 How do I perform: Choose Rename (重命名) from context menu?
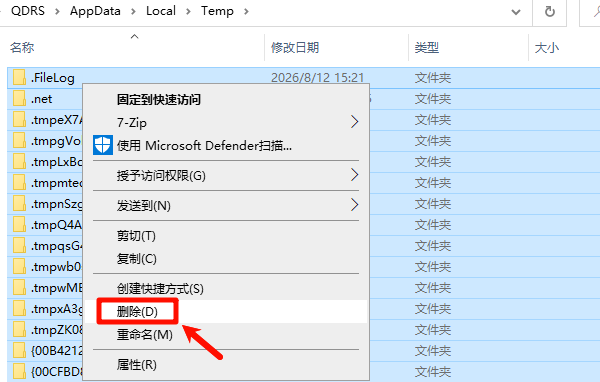click(x=226, y=335)
